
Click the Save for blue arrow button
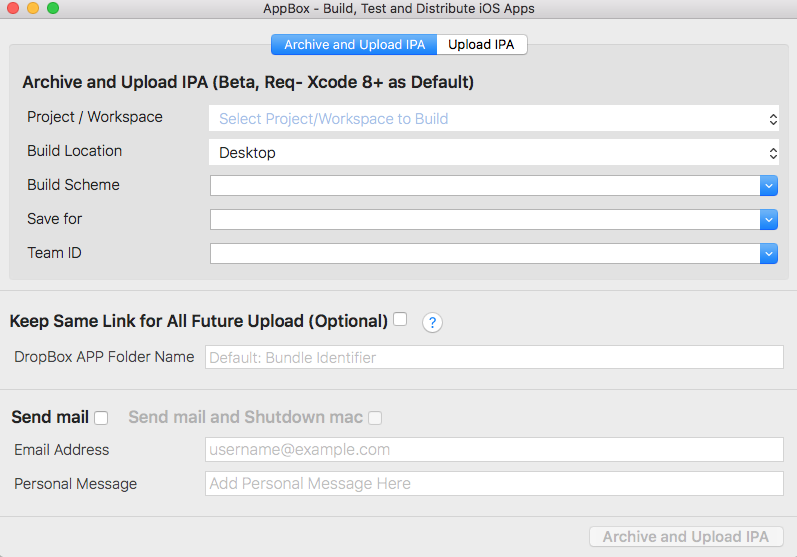pyautogui.click(x=769, y=220)
